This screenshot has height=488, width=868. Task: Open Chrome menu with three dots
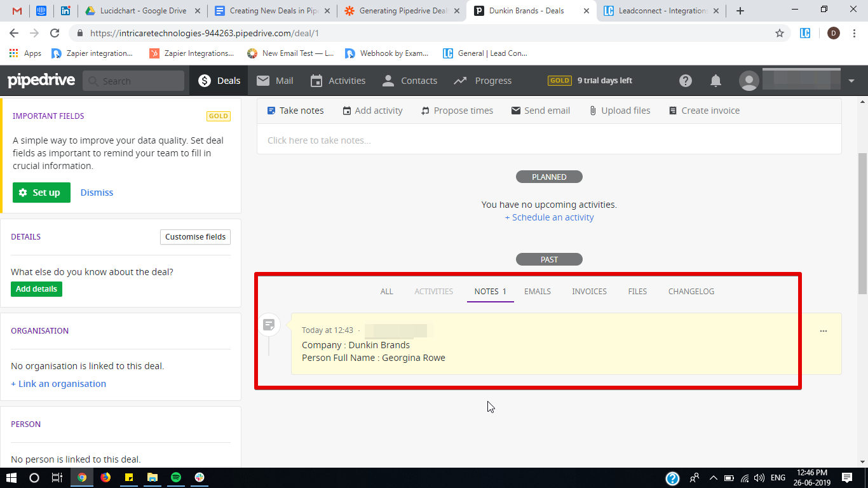tap(855, 33)
